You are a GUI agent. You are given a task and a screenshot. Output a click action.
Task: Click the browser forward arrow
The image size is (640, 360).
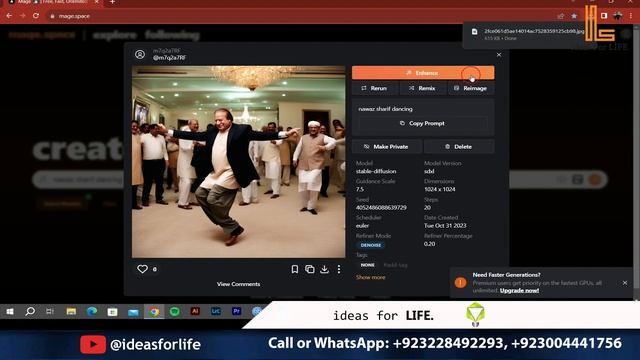point(22,16)
